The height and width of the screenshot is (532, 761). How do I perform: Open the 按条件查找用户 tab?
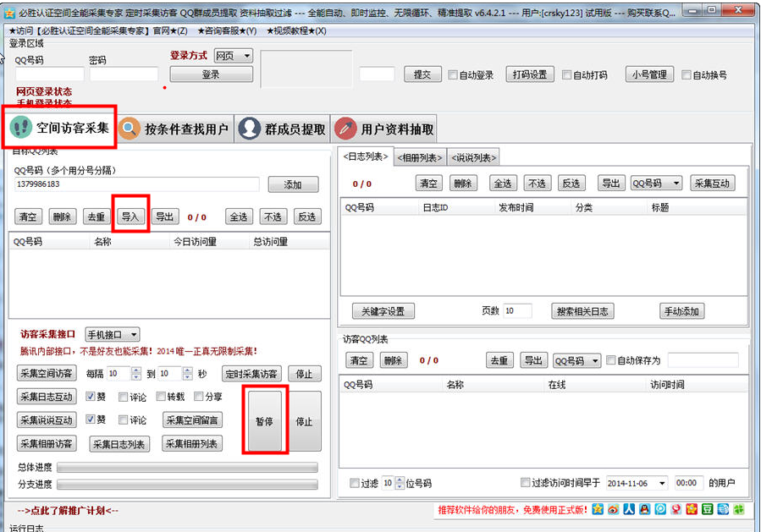pyautogui.click(x=175, y=129)
